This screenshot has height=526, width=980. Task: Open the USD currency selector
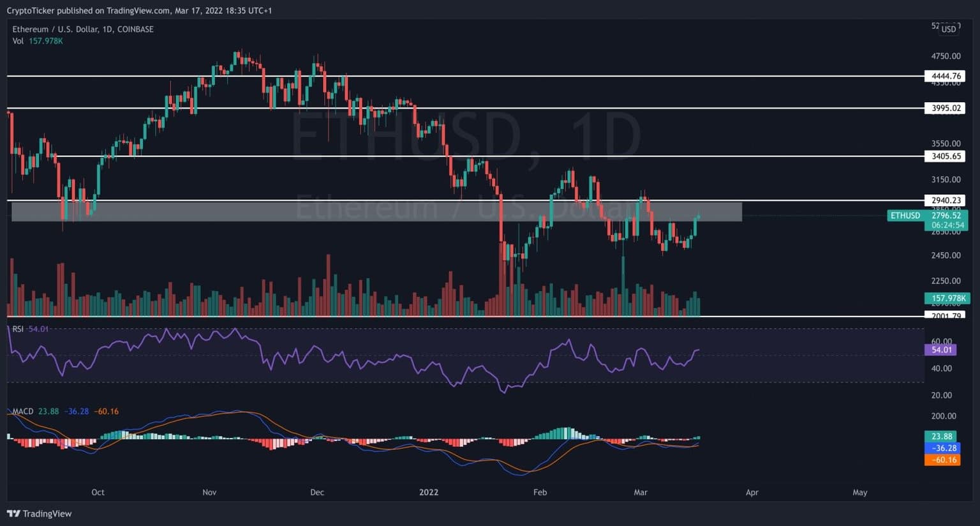pyautogui.click(x=949, y=29)
